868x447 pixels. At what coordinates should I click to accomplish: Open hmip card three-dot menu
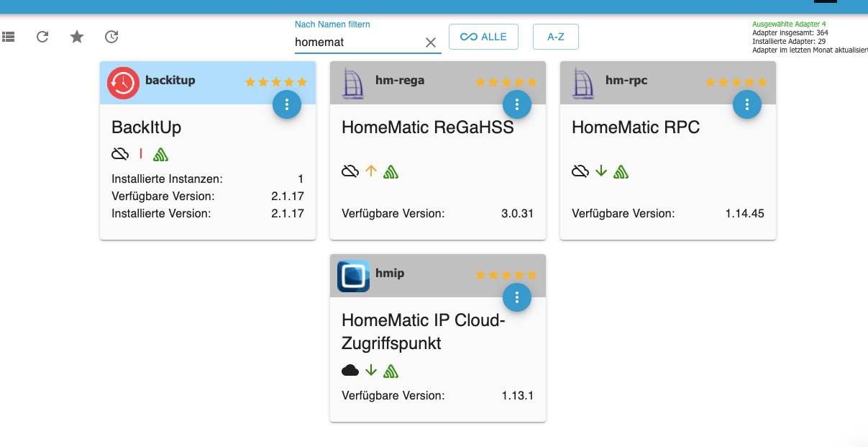pos(517,297)
